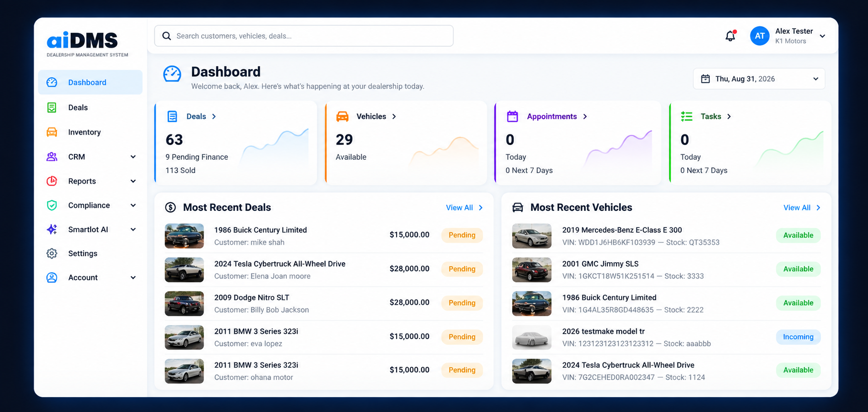Click the Compliance shield icon
This screenshot has width=868, height=412.
pos(52,205)
